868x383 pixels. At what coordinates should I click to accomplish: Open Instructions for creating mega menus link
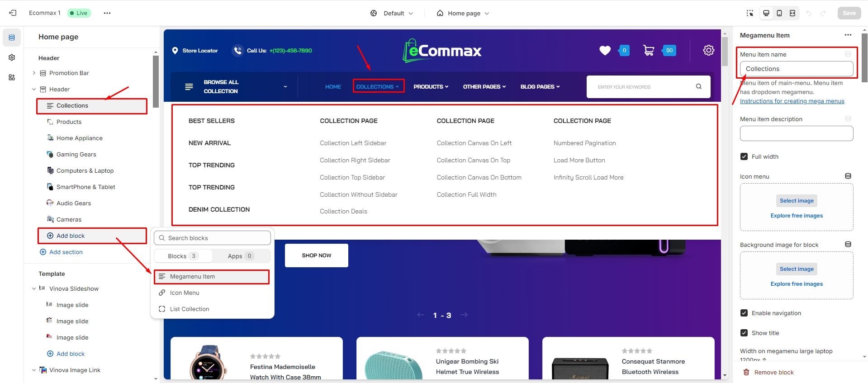(x=792, y=101)
